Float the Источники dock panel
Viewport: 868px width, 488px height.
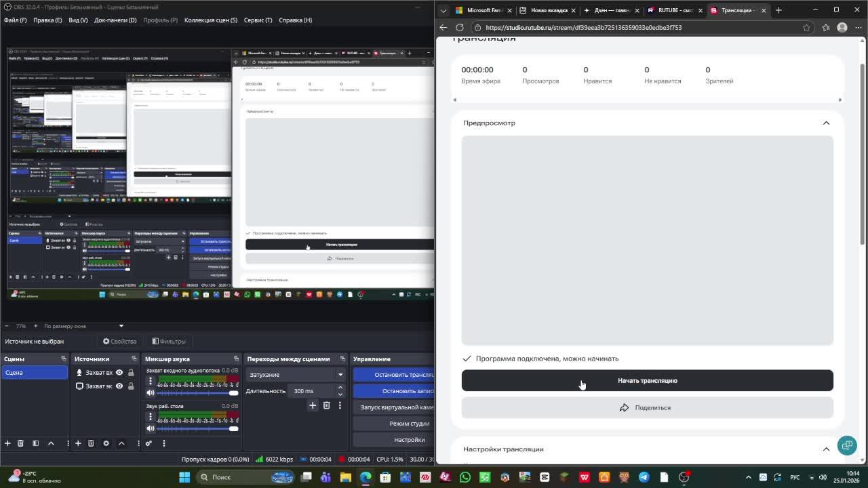[x=134, y=359]
